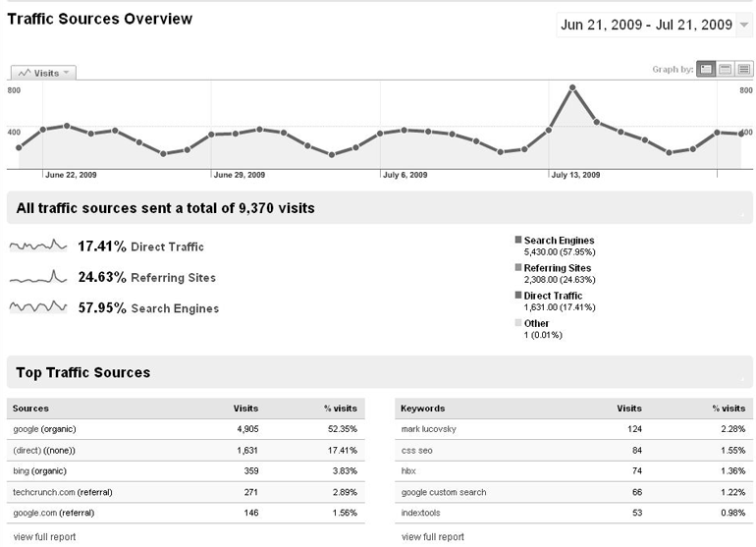
Task: Open the date range dropdown arrow
Action: click(x=745, y=25)
